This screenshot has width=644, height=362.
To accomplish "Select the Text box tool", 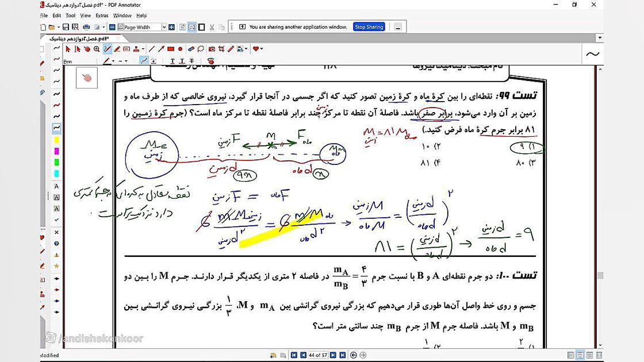I will (126, 49).
